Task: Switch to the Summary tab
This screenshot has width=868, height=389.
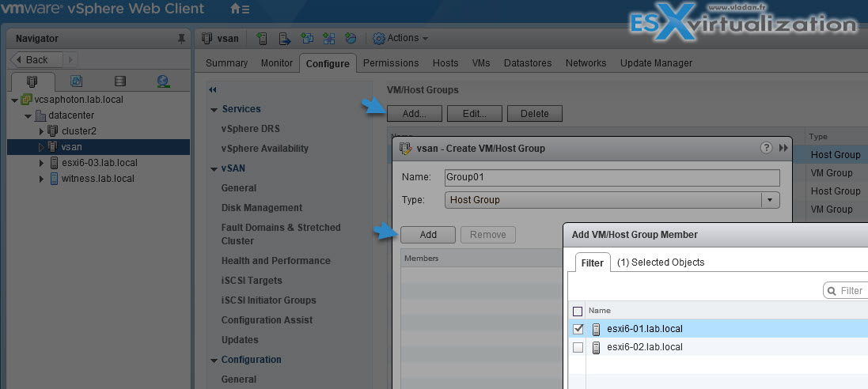Action: 226,63
